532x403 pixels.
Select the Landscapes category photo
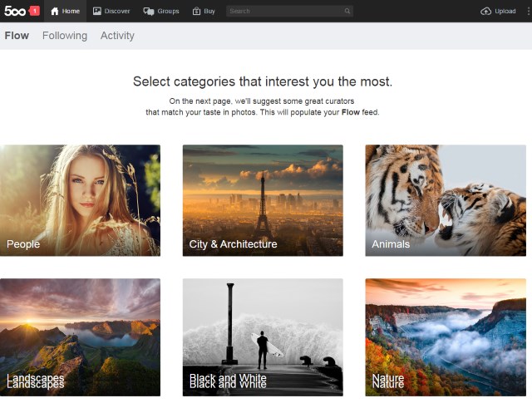click(x=80, y=337)
